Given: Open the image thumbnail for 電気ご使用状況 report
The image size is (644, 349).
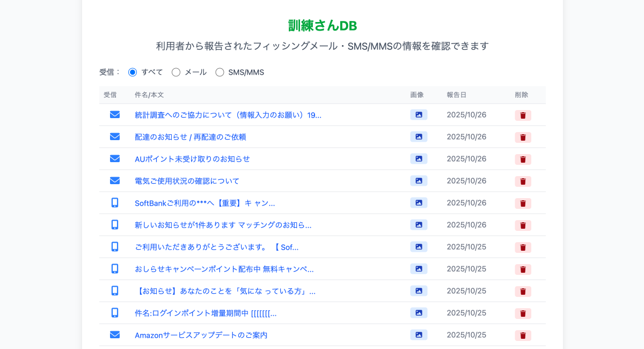Looking at the screenshot, I should pos(419,181).
